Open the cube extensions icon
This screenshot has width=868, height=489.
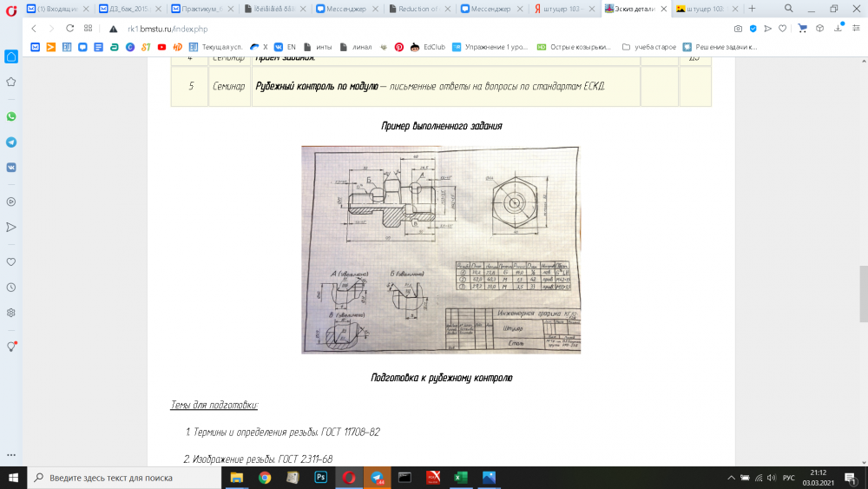(820, 29)
